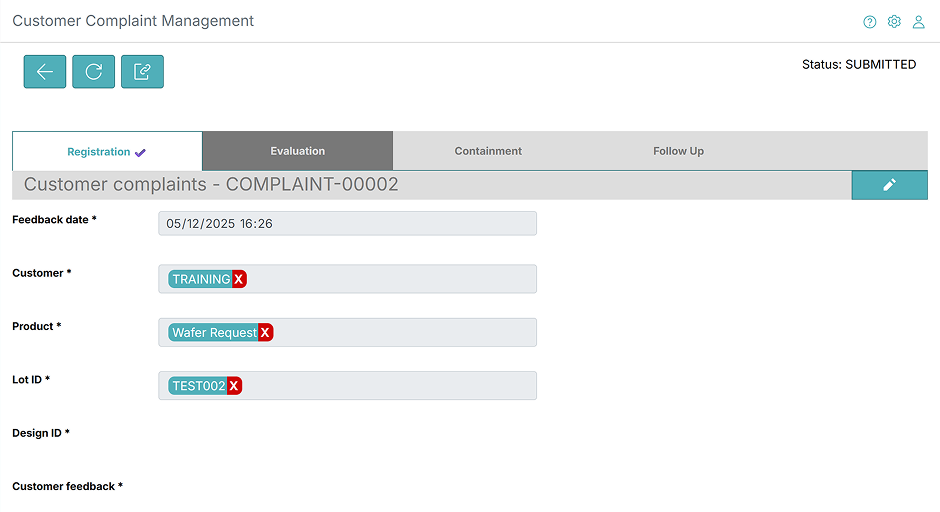Click the Feedback date label
This screenshot has width=940, height=512.
coord(54,219)
